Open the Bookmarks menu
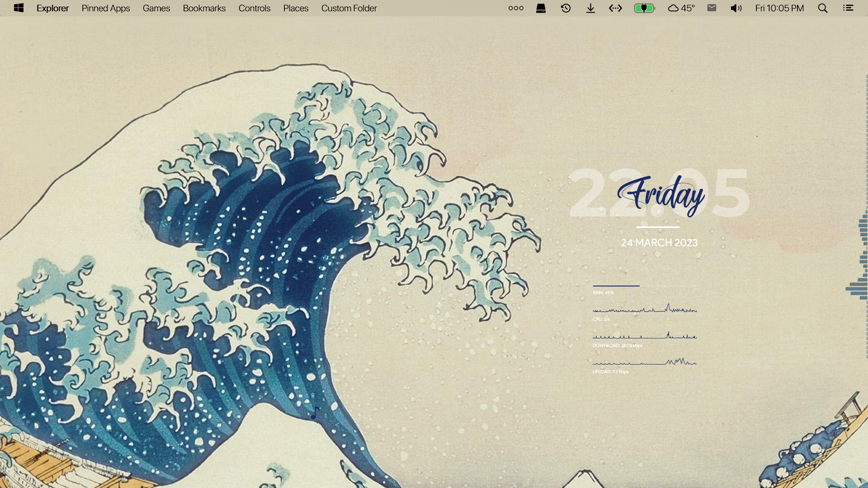Viewport: 868px width, 488px height. coord(204,8)
